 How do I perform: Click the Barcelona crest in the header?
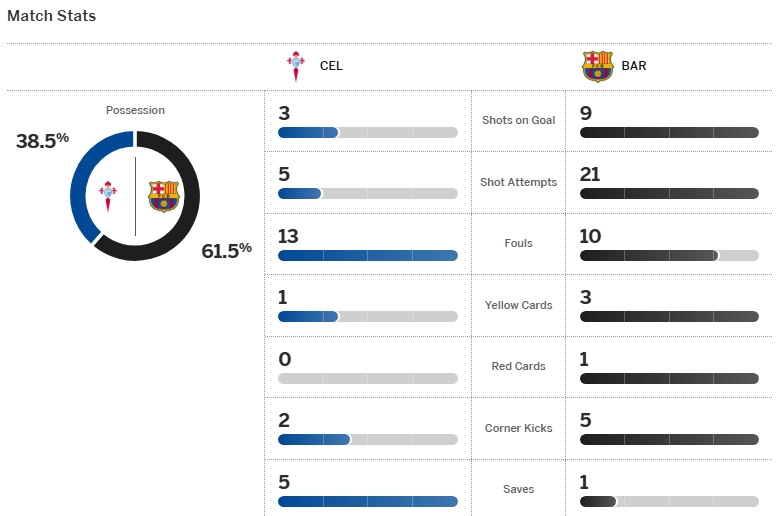tap(598, 66)
